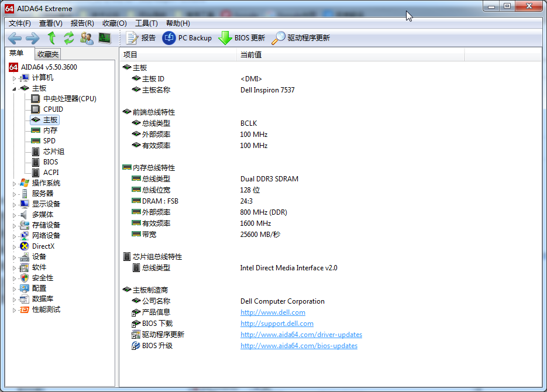Open the 文件(F) menu
The width and height of the screenshot is (547, 392).
19,23
